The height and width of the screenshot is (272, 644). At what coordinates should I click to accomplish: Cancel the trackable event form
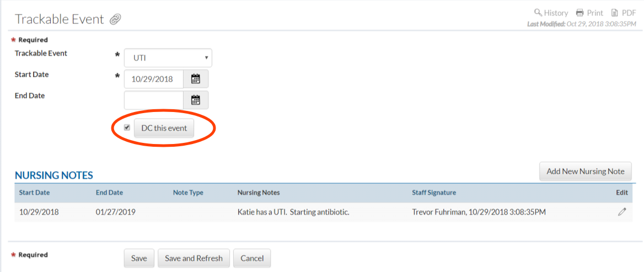pos(252,258)
